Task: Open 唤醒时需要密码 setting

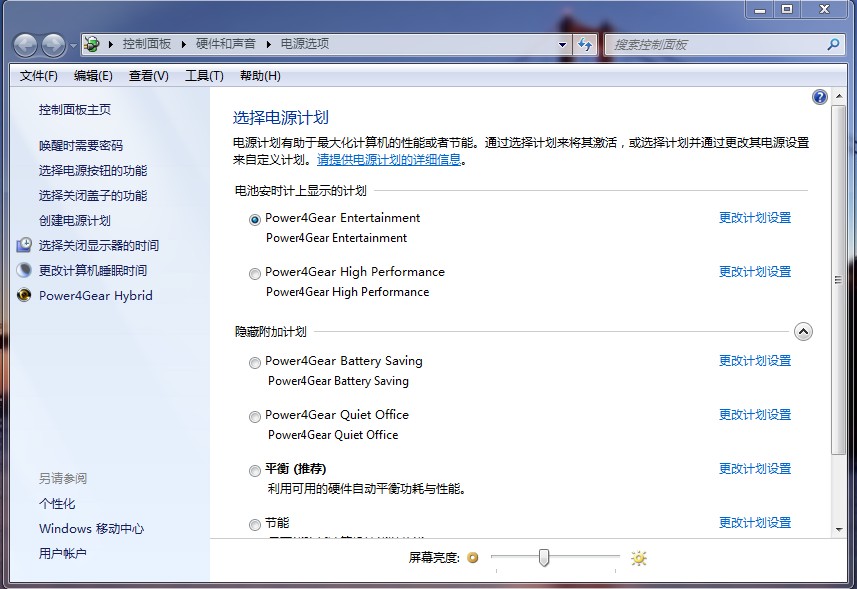Action: [x=81, y=145]
